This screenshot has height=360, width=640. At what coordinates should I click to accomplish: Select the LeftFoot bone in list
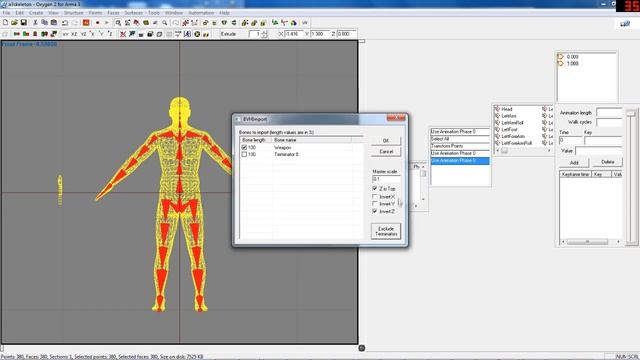pos(509,129)
